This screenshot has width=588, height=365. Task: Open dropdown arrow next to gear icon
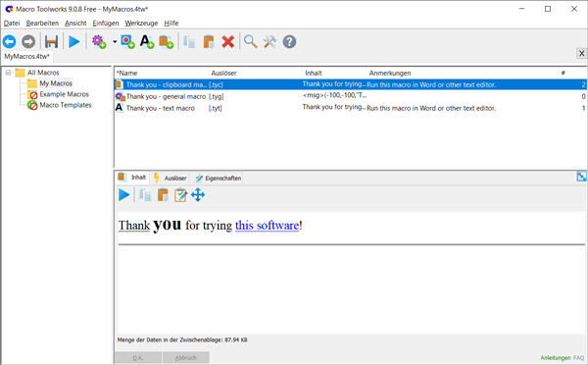pos(115,41)
